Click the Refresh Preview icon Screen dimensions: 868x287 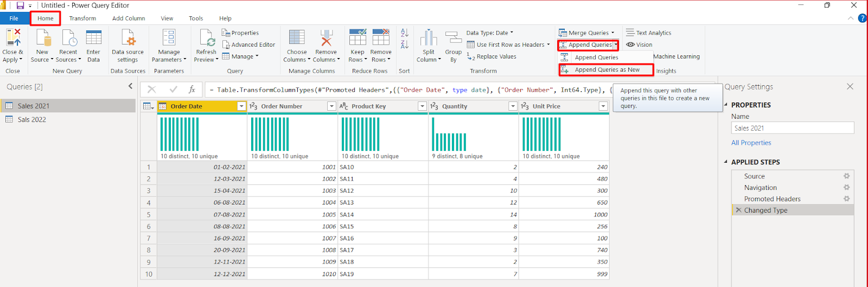pyautogui.click(x=207, y=38)
